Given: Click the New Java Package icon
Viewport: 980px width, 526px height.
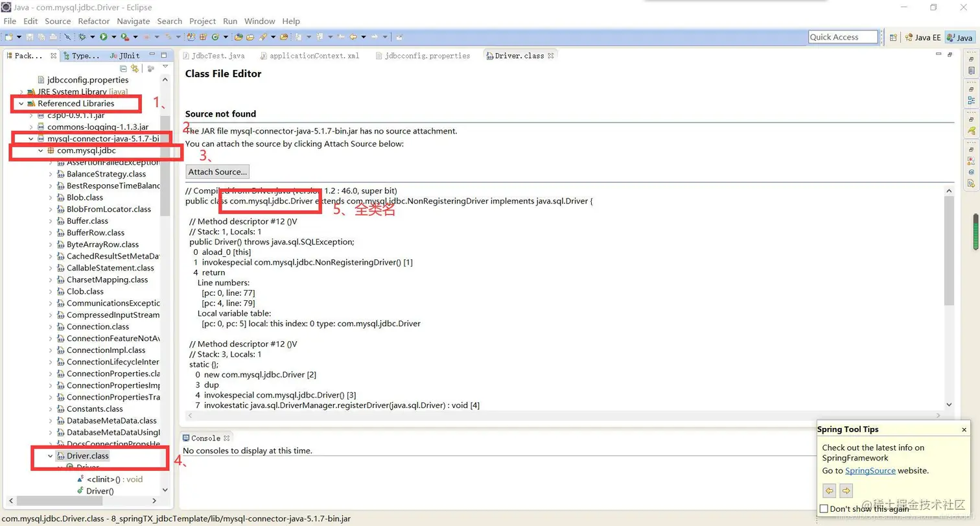Looking at the screenshot, I should pyautogui.click(x=203, y=37).
